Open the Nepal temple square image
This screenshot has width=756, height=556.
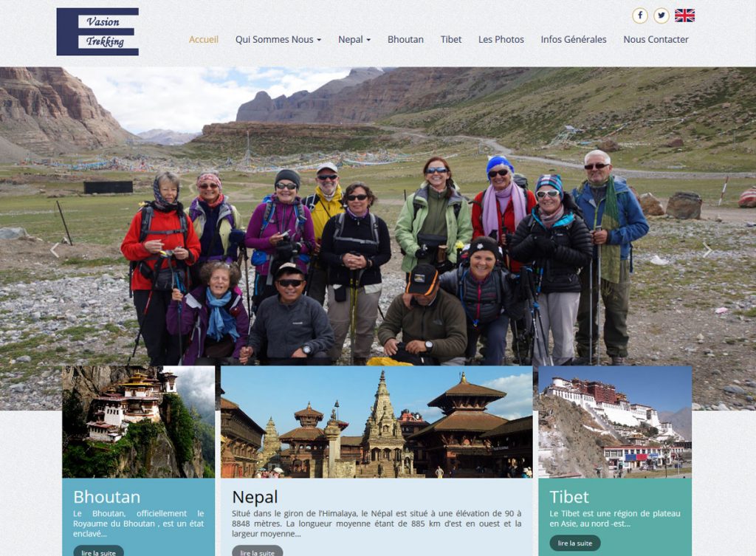[377, 422]
